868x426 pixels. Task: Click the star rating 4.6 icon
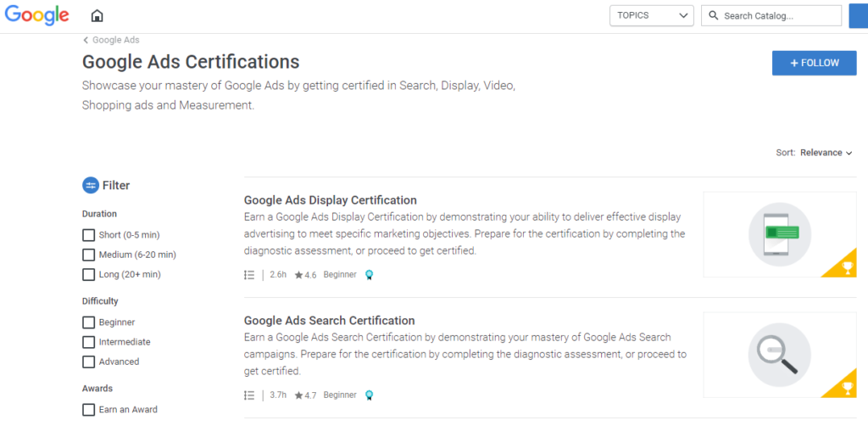[x=299, y=275]
